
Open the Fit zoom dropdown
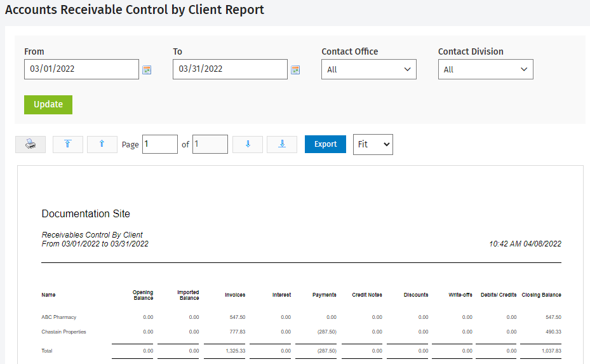tap(373, 145)
